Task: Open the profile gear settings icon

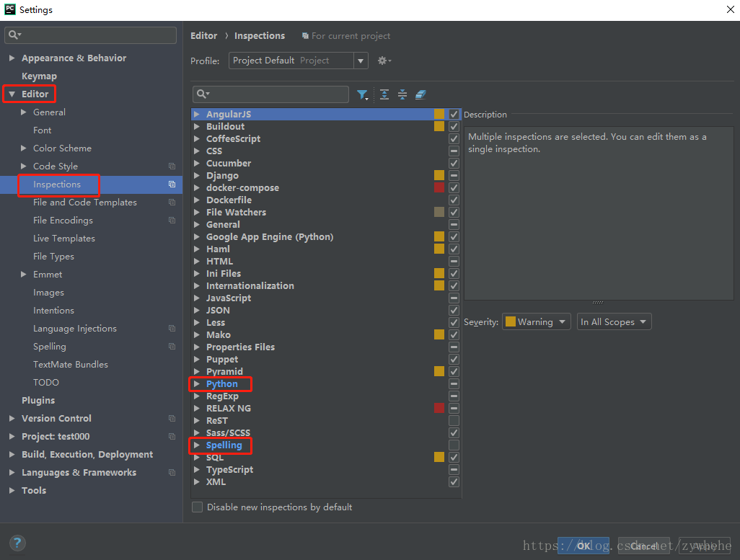Action: 384,61
